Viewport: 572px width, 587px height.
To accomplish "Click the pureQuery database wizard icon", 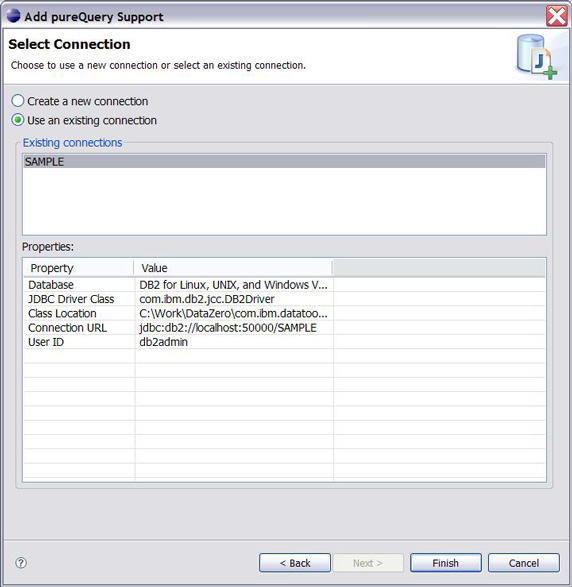I will coord(537,57).
